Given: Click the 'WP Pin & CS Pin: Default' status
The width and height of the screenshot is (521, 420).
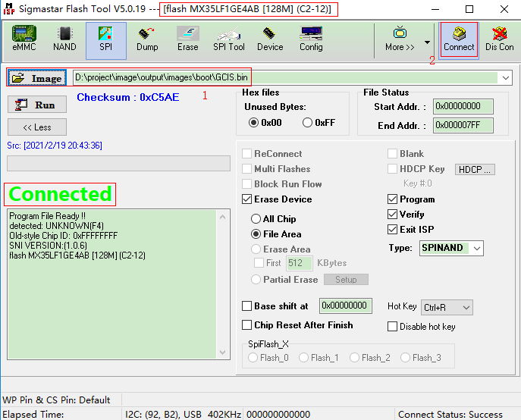Looking at the screenshot, I should pos(56,400).
